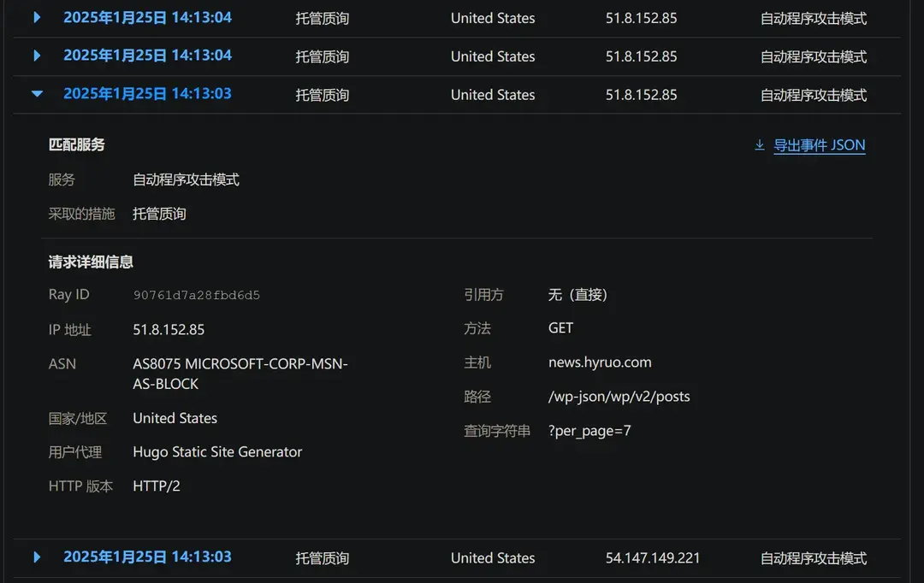Click the 自动程序攻击模式 service value under 匹配服务
Screen dimensions: 924x583
point(186,180)
